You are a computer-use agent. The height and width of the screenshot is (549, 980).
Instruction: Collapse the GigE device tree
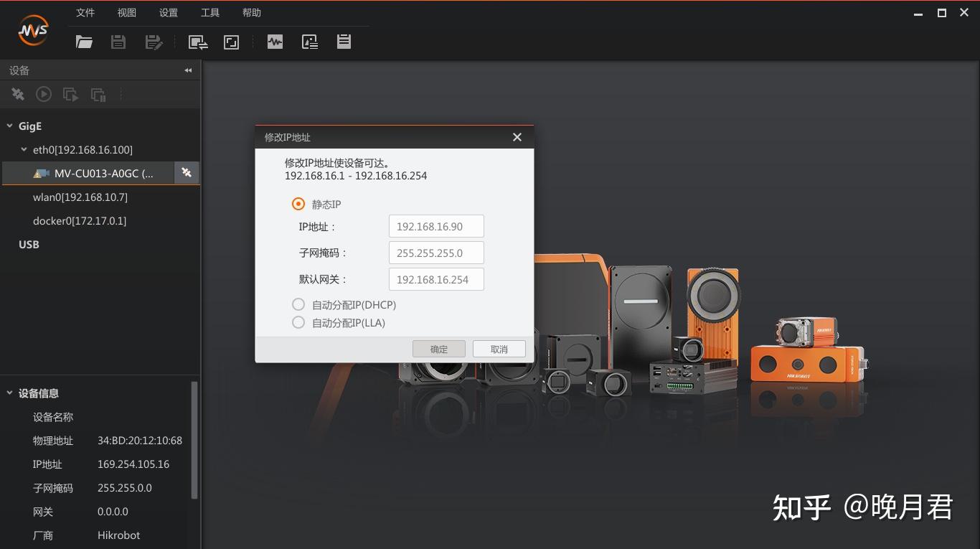(9, 126)
